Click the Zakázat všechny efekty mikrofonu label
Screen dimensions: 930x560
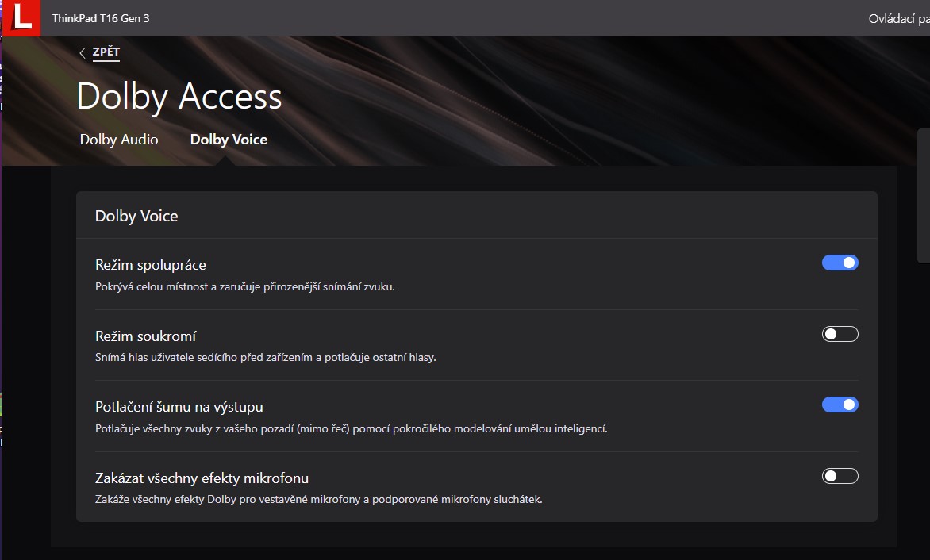202,478
